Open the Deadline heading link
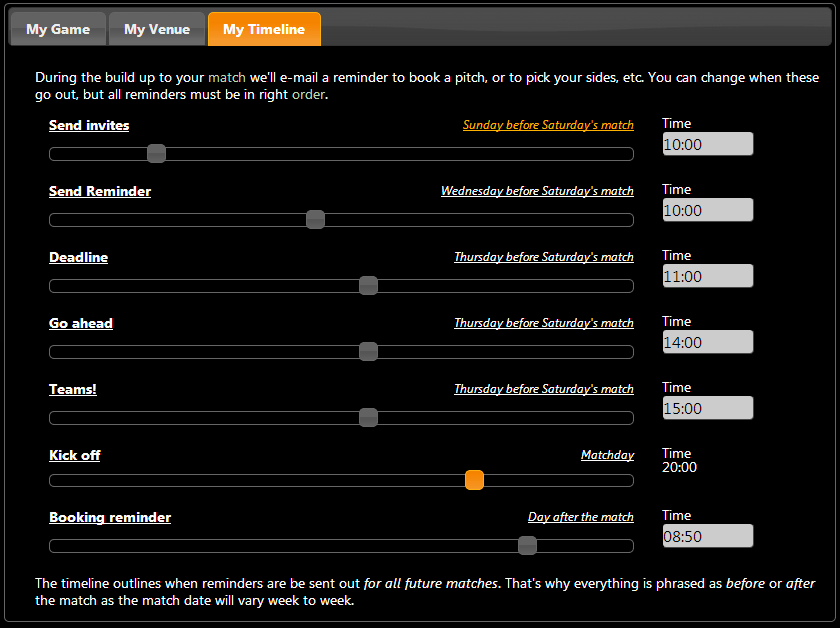840x628 pixels. [x=78, y=257]
